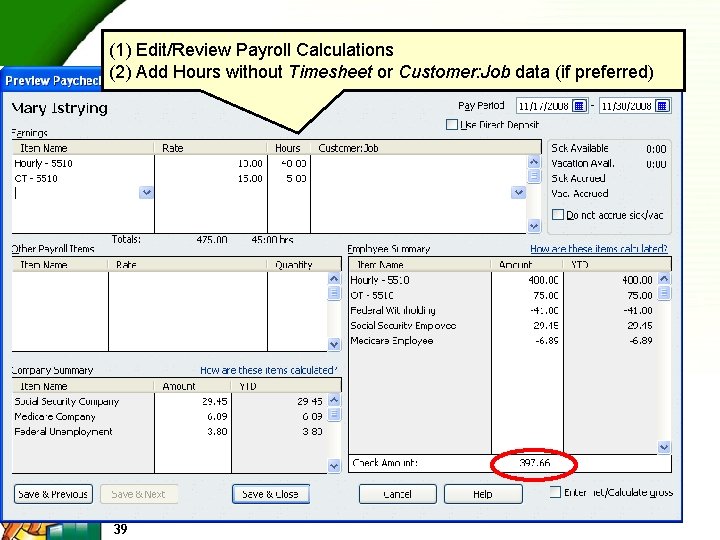
Task: Click the 3.80 Federal Unemployment amount
Action: click(x=217, y=432)
